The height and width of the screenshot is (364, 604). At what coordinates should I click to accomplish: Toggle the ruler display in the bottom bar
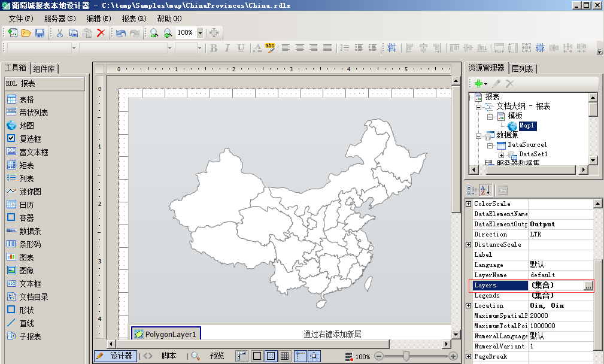[242, 356]
